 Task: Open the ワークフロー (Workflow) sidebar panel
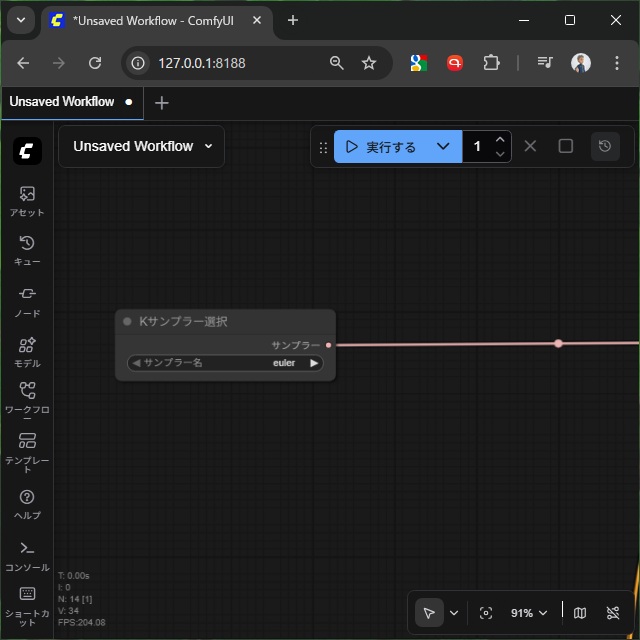tap(27, 400)
